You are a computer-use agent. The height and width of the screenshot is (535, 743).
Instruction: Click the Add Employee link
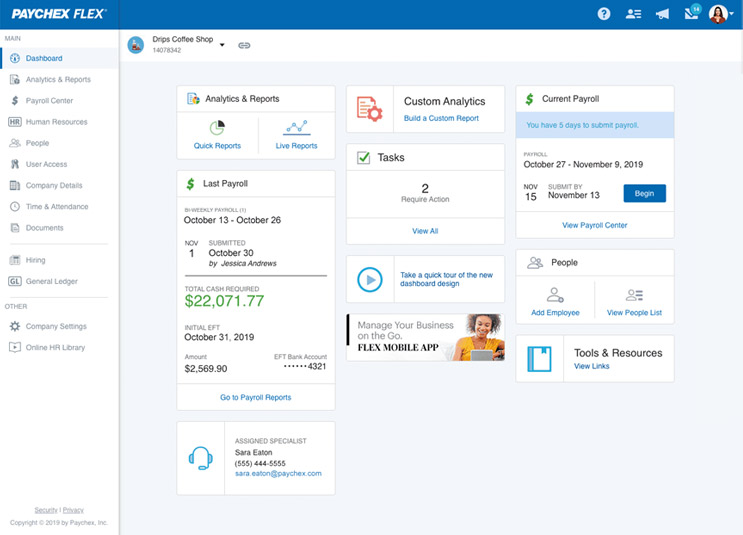[555, 313]
